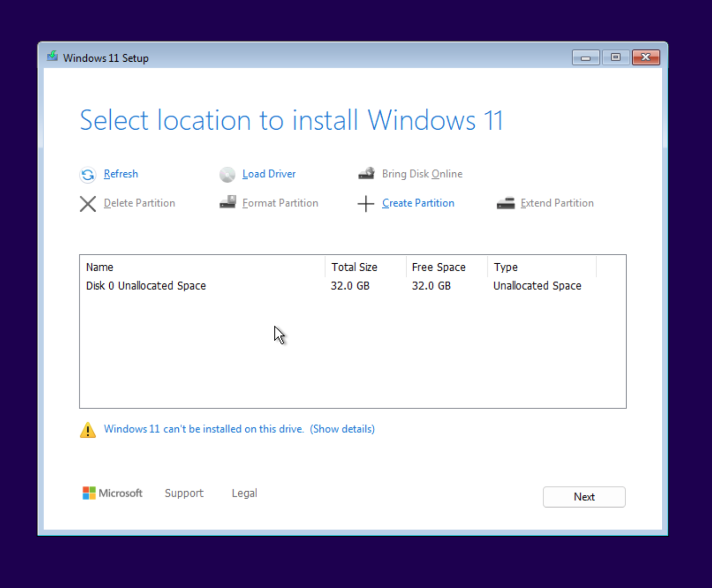Click the Create Partition plus icon
This screenshot has height=588, width=712.
click(x=366, y=204)
